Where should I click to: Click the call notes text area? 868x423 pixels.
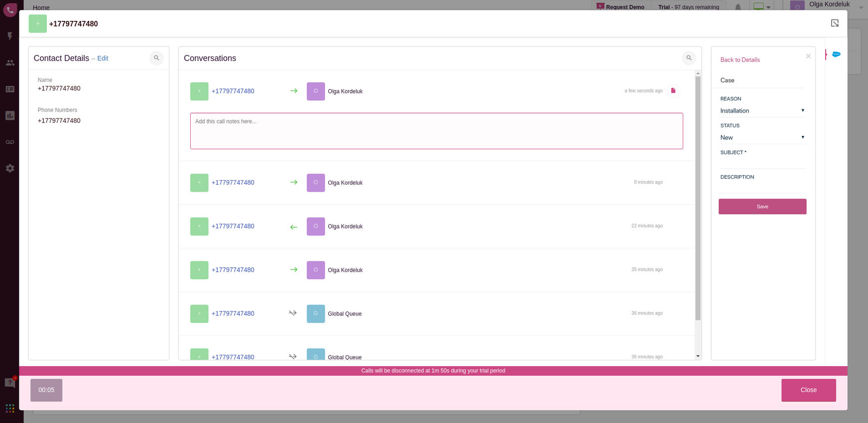coord(436,131)
